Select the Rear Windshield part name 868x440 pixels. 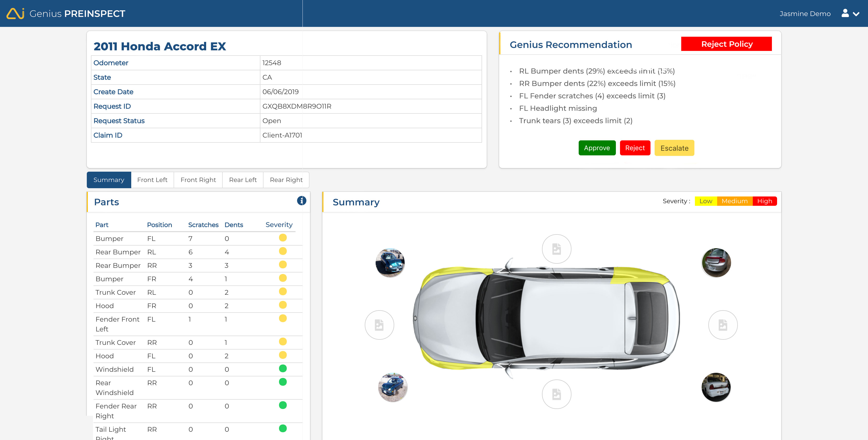coord(114,388)
